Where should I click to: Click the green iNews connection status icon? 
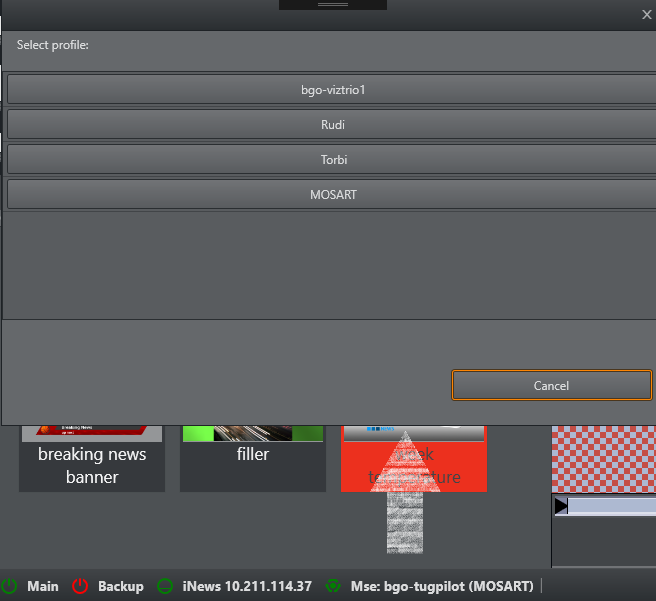tap(166, 586)
